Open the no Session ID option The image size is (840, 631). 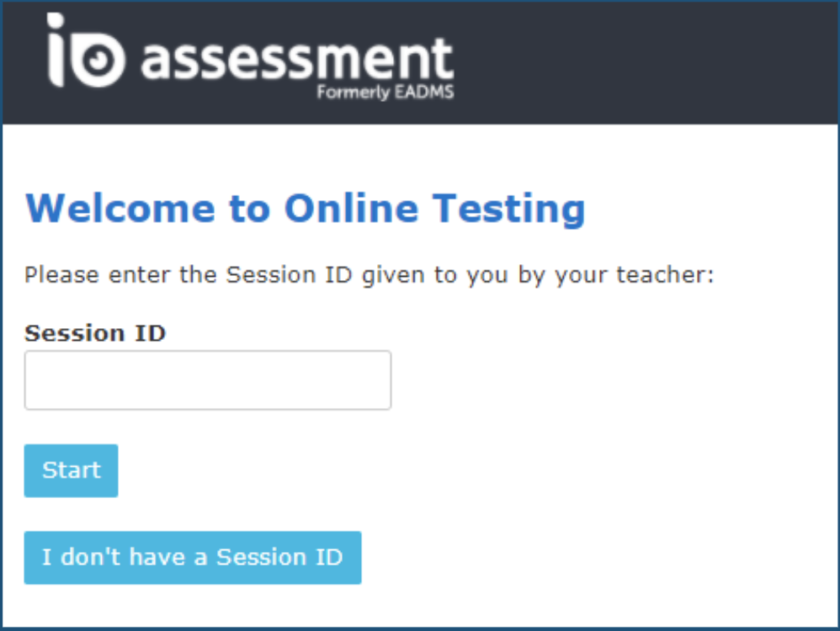click(x=193, y=558)
